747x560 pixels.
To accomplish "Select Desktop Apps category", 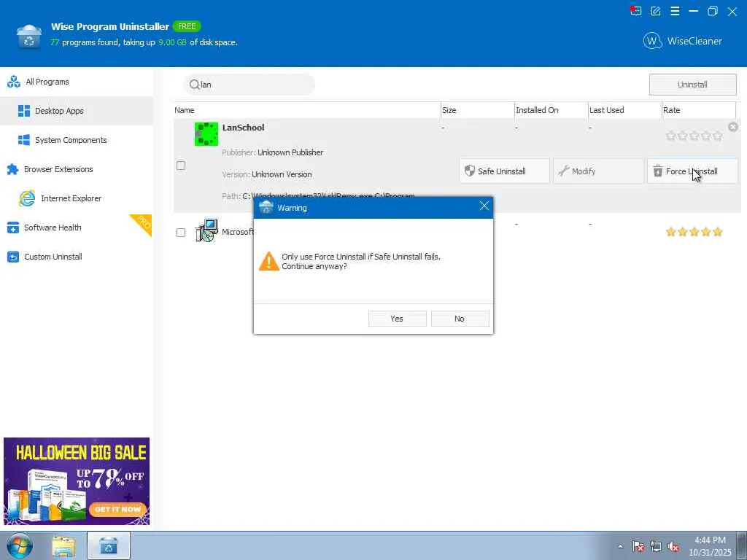I will [x=76, y=111].
